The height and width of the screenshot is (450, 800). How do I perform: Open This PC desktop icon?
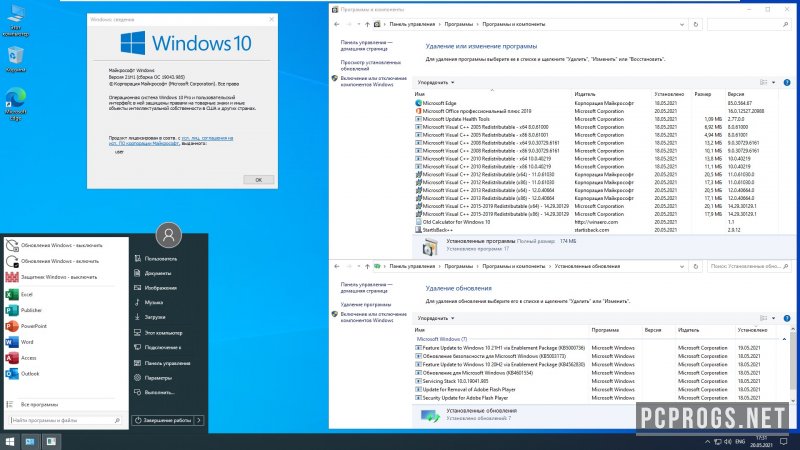pos(16,20)
